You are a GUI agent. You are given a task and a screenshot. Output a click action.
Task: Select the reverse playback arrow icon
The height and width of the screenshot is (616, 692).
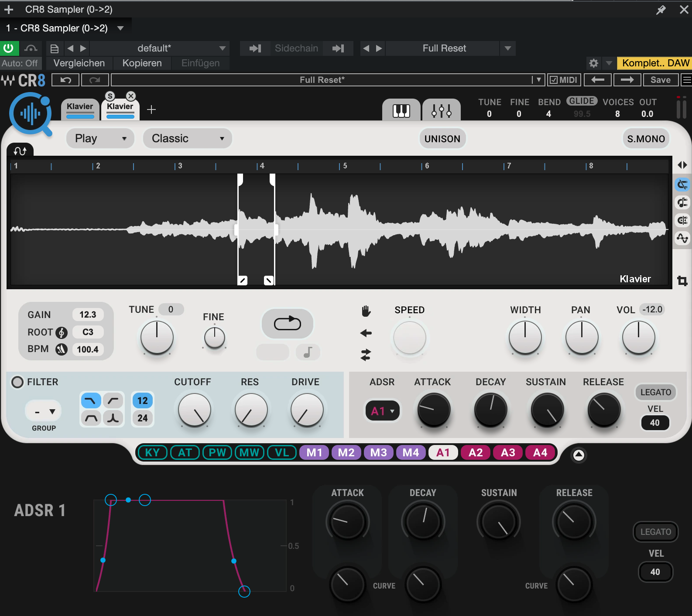tap(366, 333)
